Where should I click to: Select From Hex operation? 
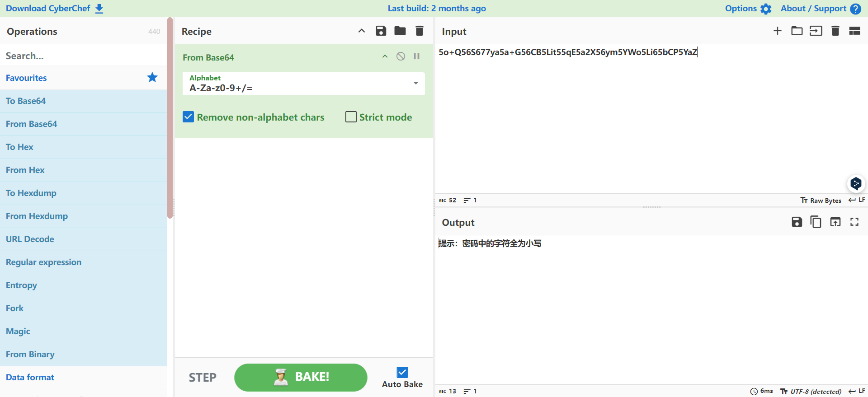[x=84, y=170]
